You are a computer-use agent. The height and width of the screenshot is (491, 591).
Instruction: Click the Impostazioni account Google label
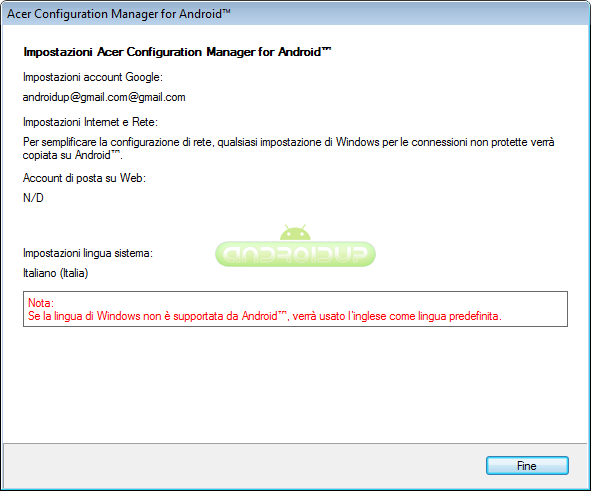click(93, 77)
